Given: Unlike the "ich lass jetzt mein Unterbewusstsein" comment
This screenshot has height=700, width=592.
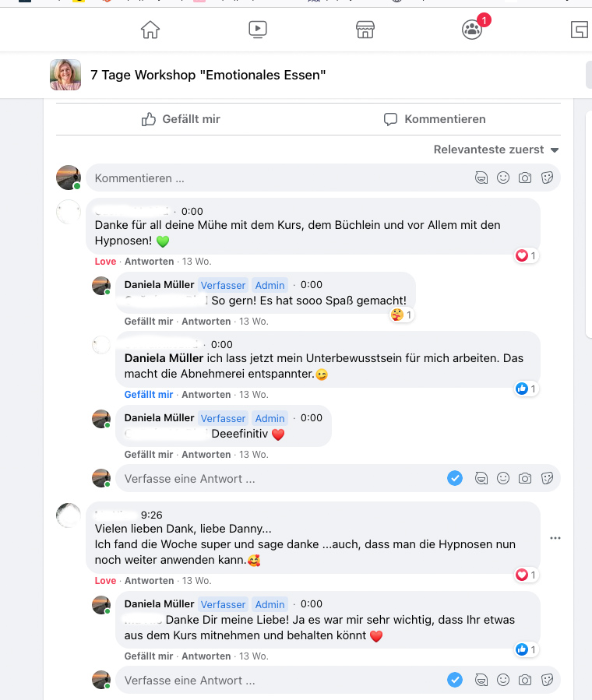Looking at the screenshot, I should pos(149,395).
